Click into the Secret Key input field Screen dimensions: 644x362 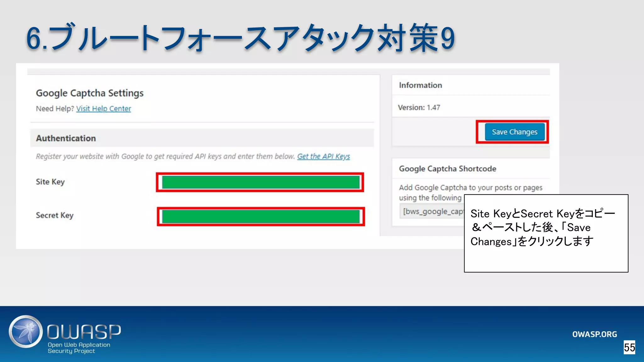[261, 217]
